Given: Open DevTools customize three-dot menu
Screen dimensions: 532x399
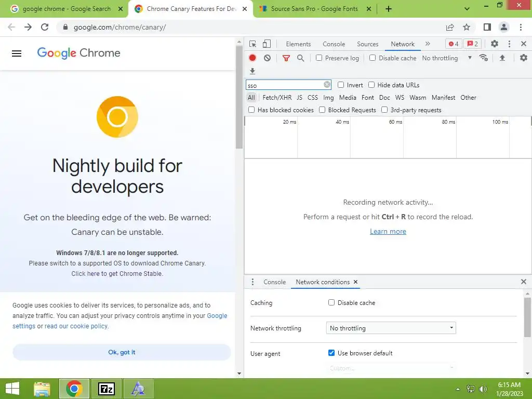Looking at the screenshot, I should coord(509,44).
